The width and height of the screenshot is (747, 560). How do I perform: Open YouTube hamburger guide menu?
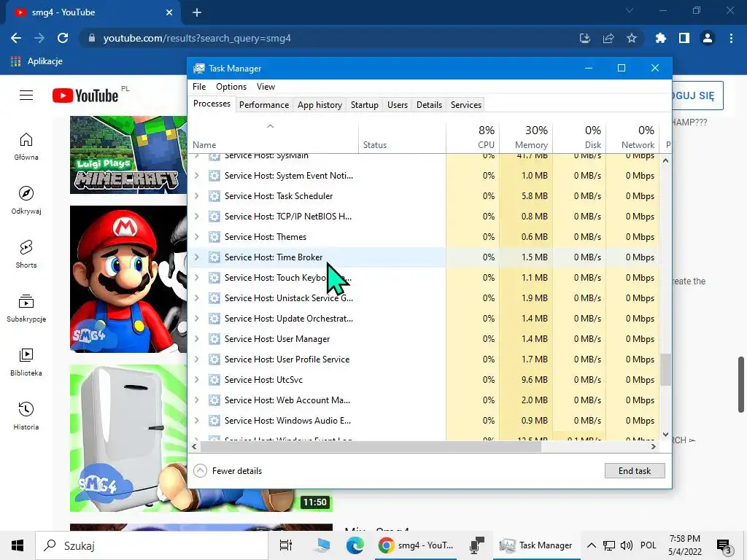point(26,96)
